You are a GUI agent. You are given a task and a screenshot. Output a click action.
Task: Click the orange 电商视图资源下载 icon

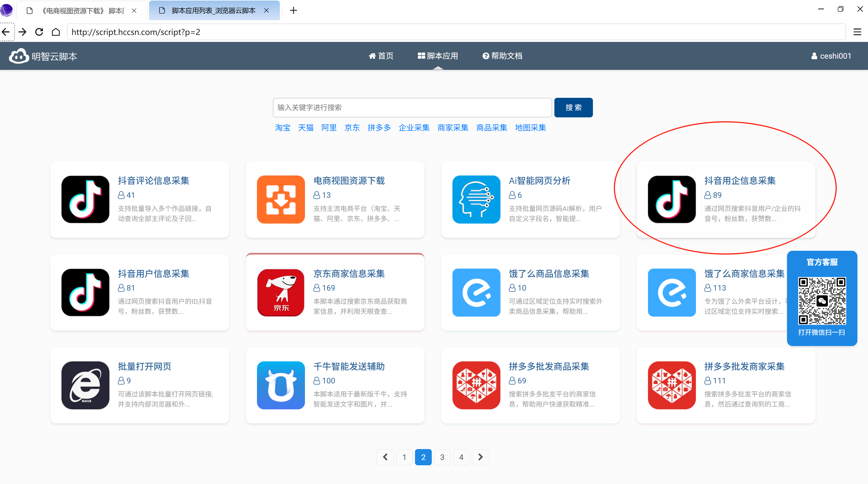coord(281,199)
